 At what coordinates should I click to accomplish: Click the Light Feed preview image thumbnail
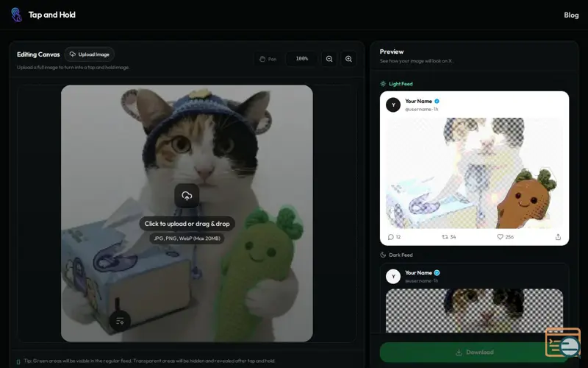(x=474, y=173)
